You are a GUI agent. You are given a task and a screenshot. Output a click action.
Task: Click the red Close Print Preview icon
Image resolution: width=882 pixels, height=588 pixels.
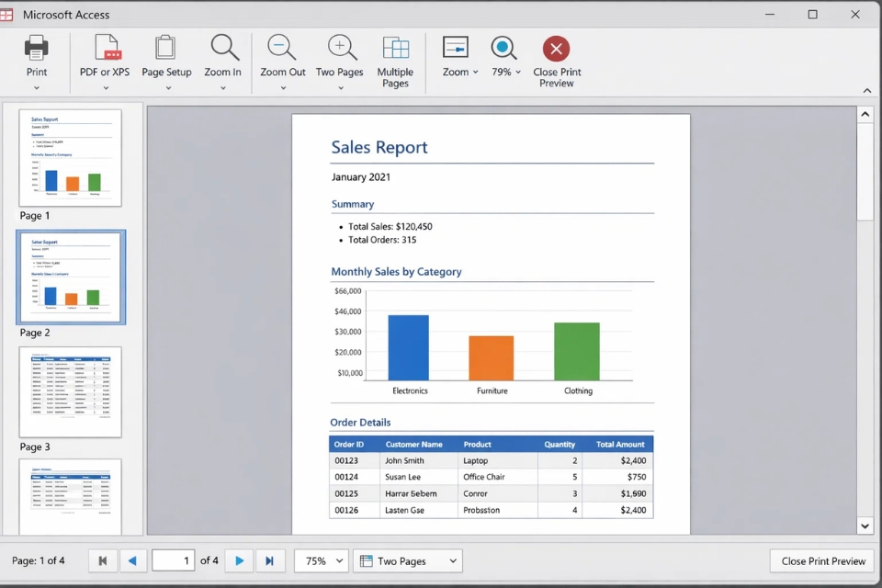pyautogui.click(x=556, y=49)
